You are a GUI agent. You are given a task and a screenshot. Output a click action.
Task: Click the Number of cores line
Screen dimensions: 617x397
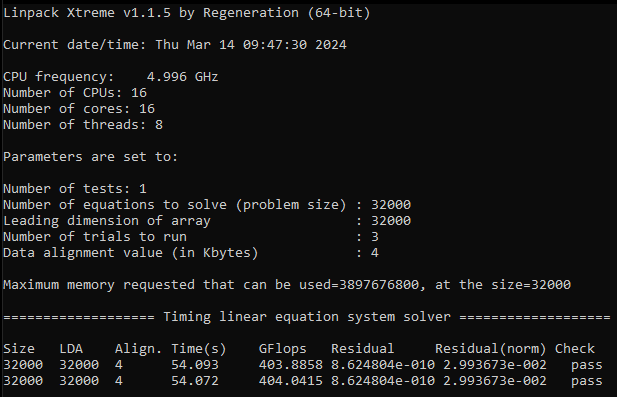pyautogui.click(x=79, y=109)
